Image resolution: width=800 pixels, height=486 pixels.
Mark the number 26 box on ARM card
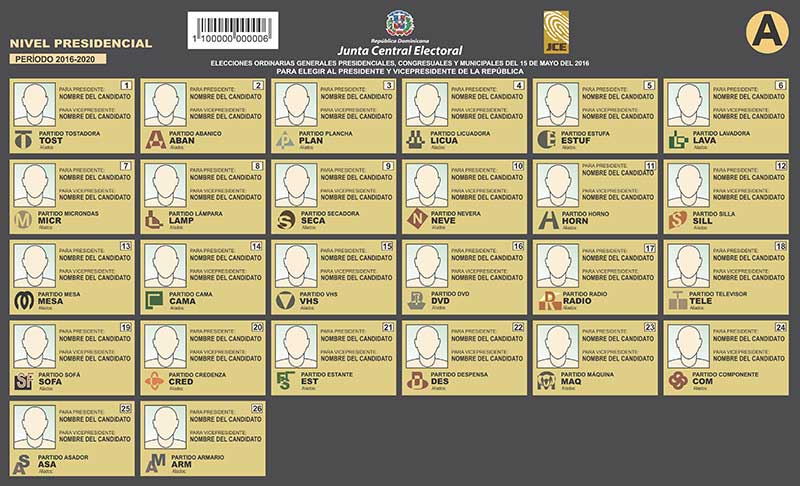point(257,408)
